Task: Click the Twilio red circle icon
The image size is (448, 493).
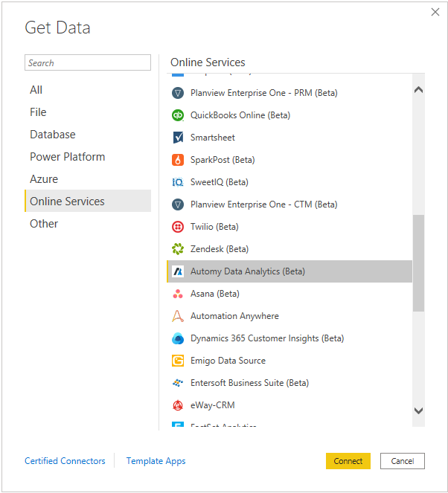Action: pyautogui.click(x=178, y=227)
